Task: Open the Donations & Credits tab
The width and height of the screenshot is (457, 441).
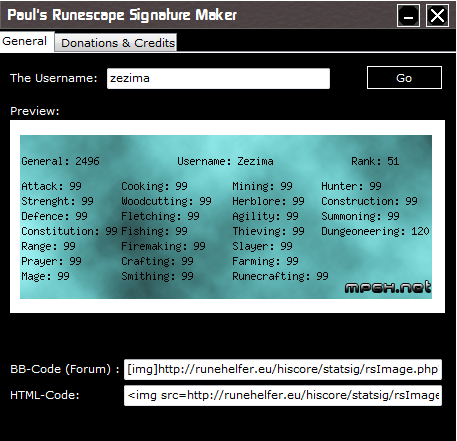Action: 116,43
